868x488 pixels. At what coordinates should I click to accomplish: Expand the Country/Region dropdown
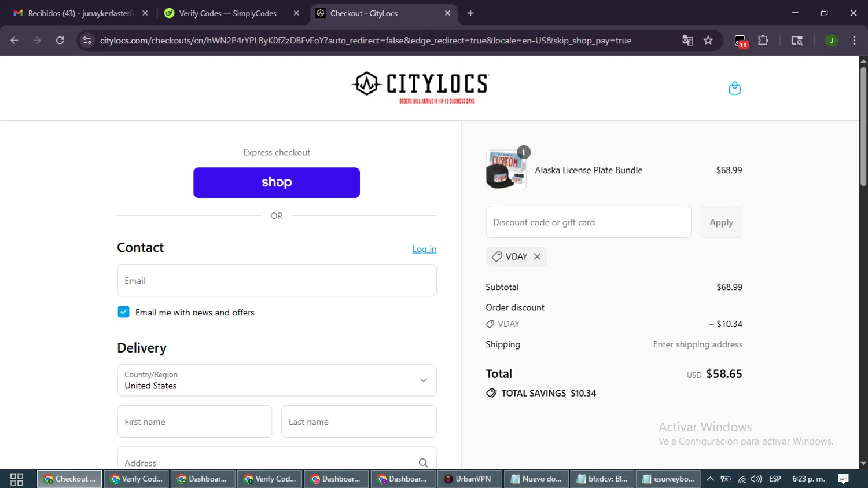[277, 380]
